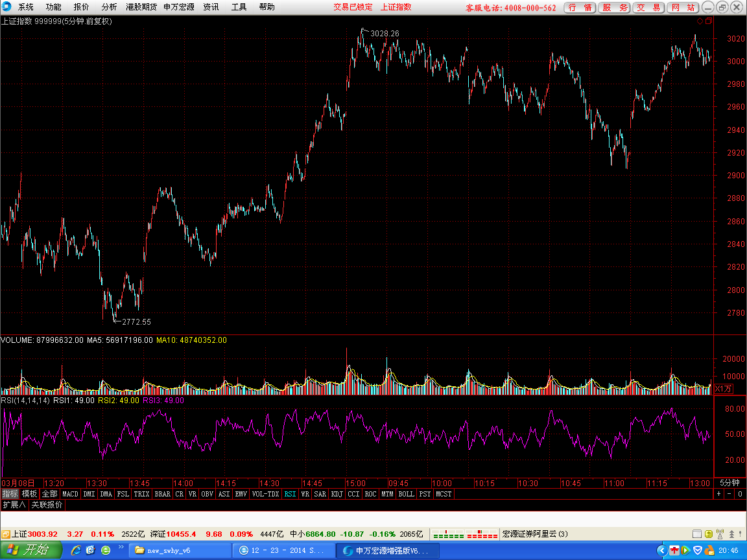Click the red diamond icon above the chart

(700, 21)
